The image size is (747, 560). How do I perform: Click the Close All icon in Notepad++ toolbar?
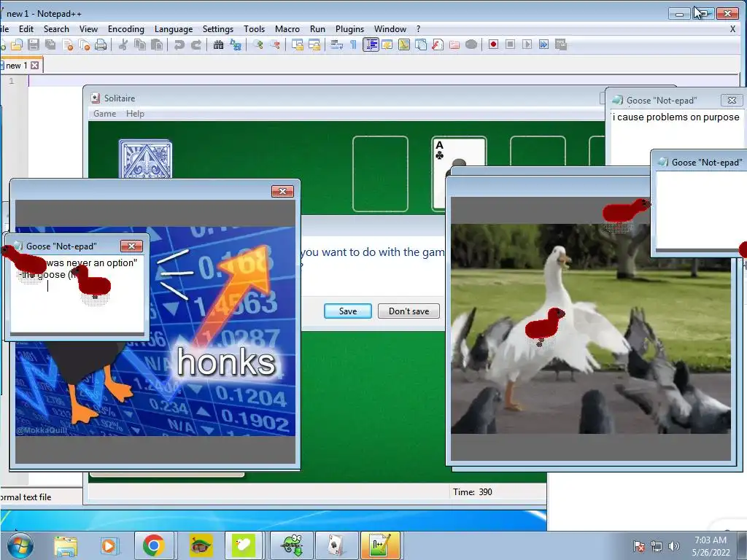84,44
